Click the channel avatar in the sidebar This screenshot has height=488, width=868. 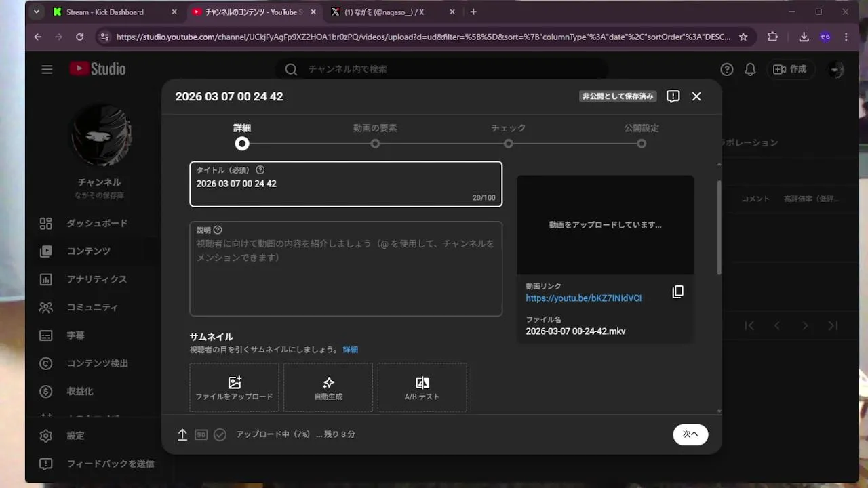point(100,136)
